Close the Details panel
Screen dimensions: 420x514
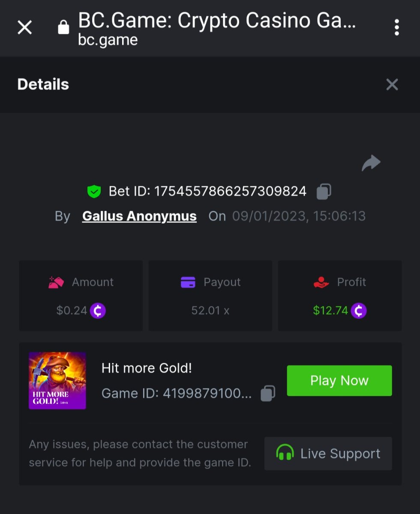[392, 84]
